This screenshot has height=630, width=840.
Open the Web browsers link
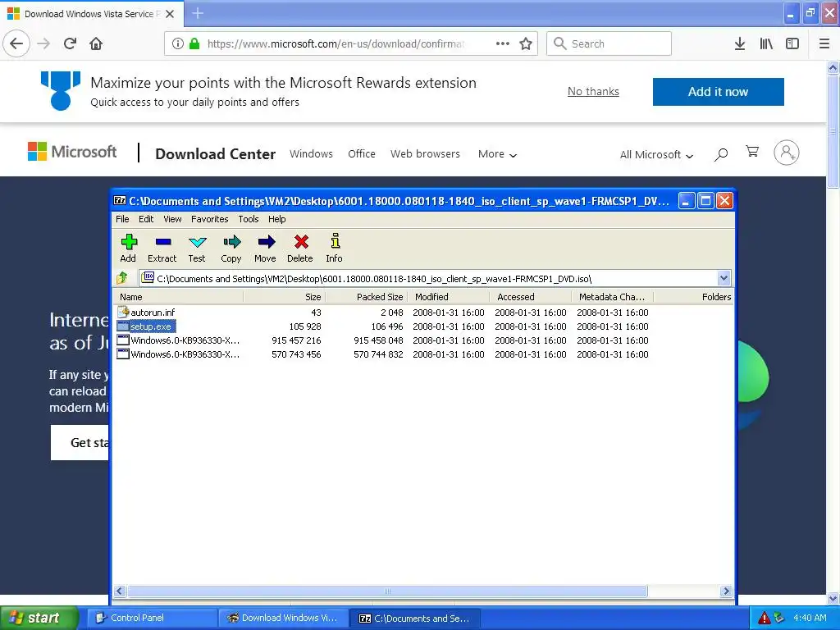[x=425, y=153]
